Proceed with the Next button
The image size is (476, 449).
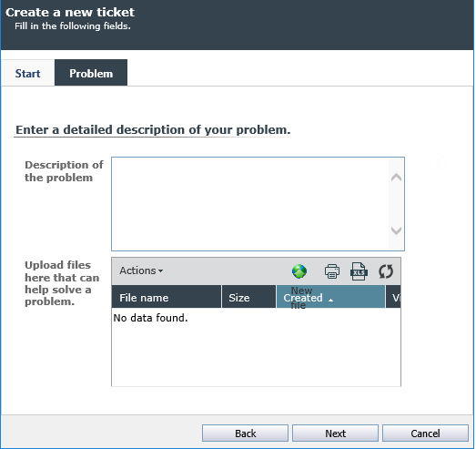tap(336, 434)
